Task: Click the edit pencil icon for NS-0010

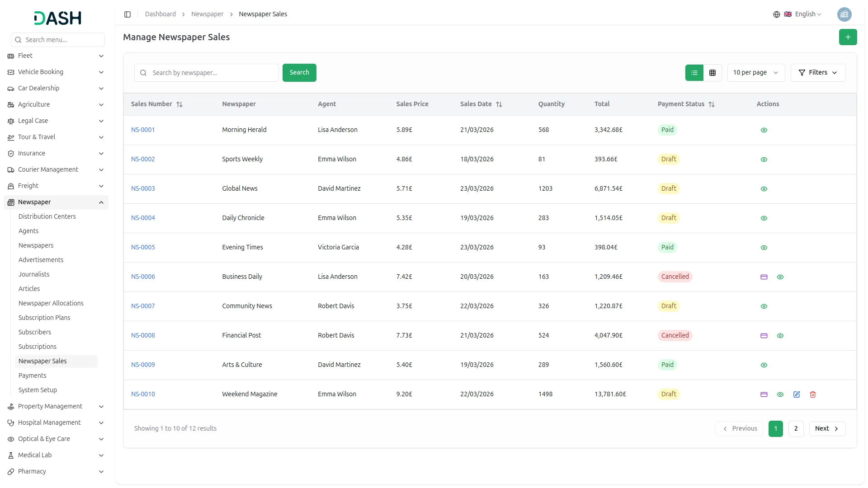Action: point(797,394)
